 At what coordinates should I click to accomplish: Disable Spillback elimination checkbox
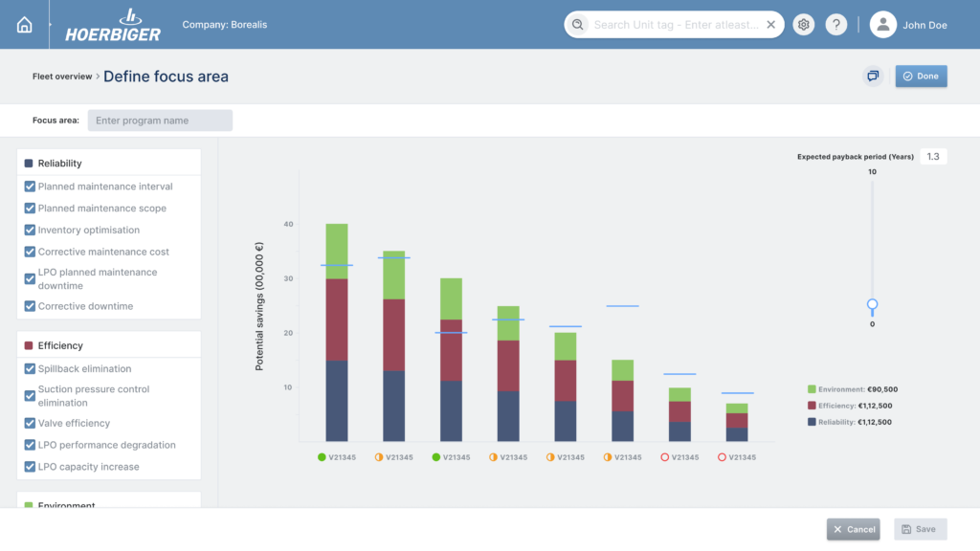point(30,368)
